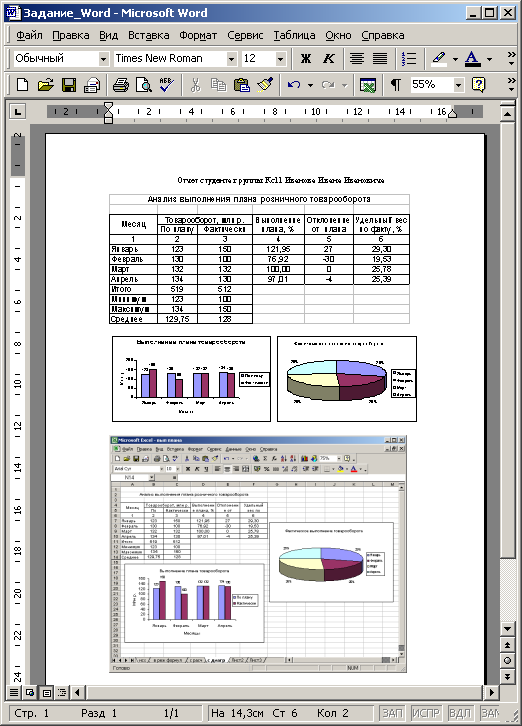Toggle bold Ж formatting

pos(305,59)
